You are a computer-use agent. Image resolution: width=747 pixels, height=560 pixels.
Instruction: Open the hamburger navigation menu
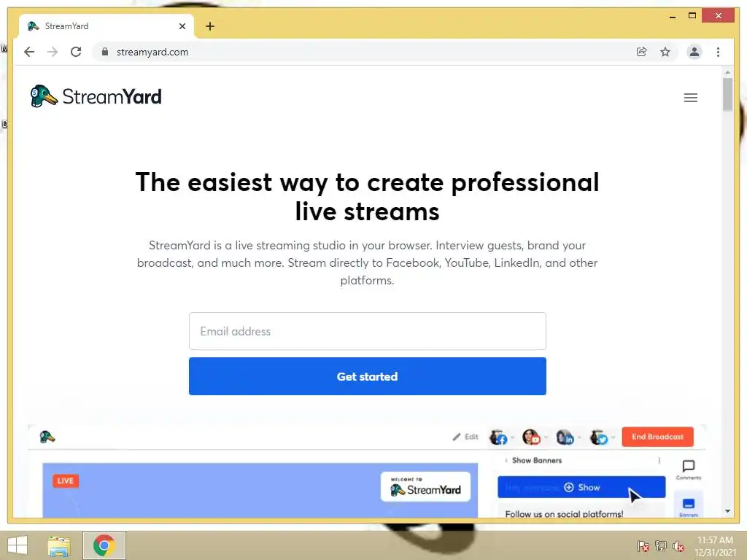[x=691, y=98]
